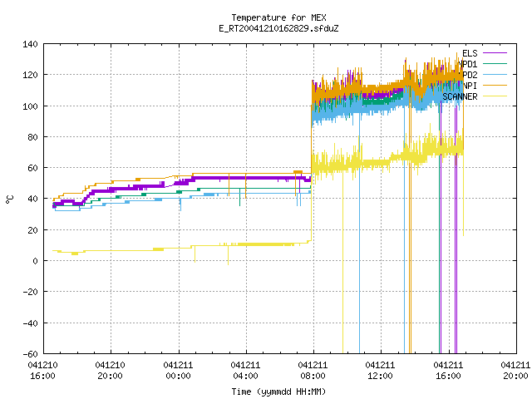Click the x-axis tick label 041211 08:00
The width and height of the screenshot is (532, 399).
313,371
